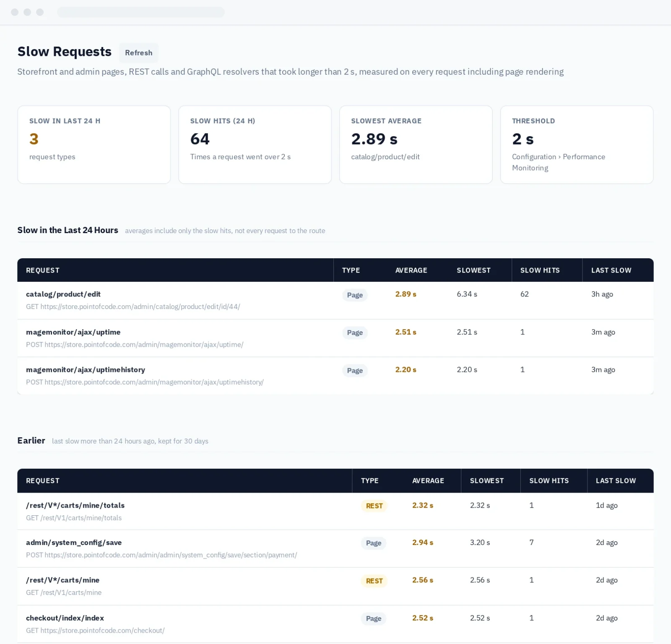Select the magemonitor/ajax/uptime request
Screen dimensions: 671x644
(335, 338)
